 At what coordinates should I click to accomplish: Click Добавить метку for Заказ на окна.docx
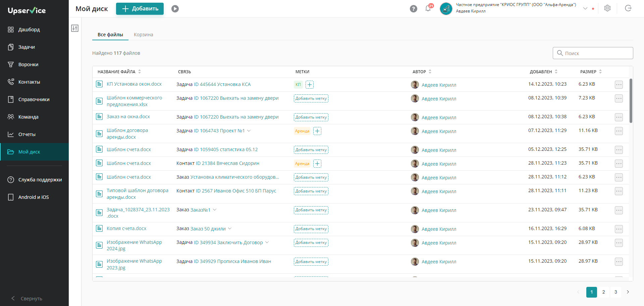click(311, 117)
